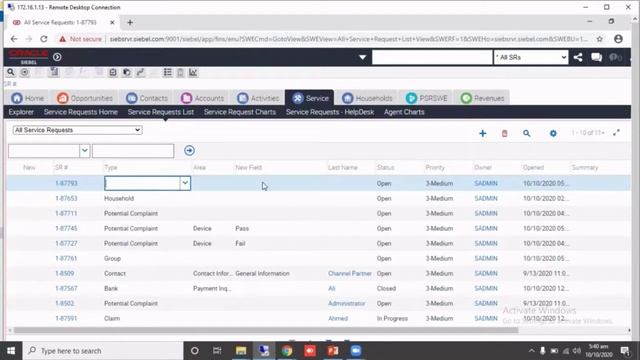Open the chat bubbles icon in header

coord(596,57)
